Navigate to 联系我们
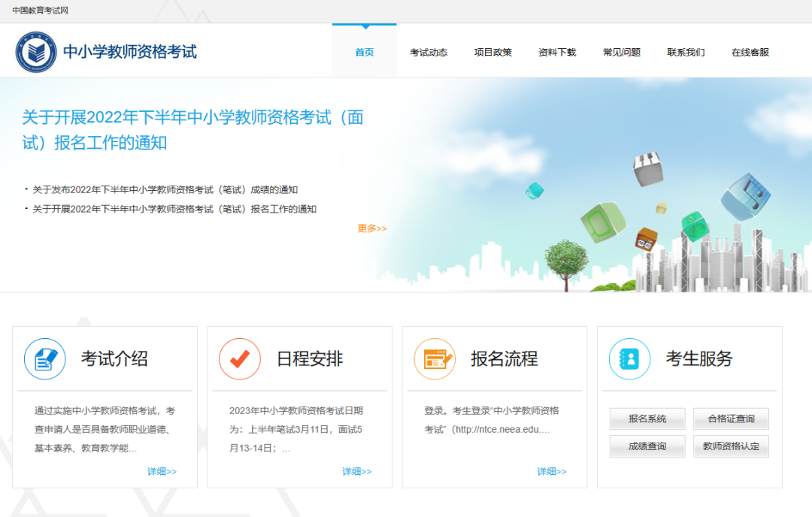This screenshot has width=812, height=517. (x=686, y=53)
